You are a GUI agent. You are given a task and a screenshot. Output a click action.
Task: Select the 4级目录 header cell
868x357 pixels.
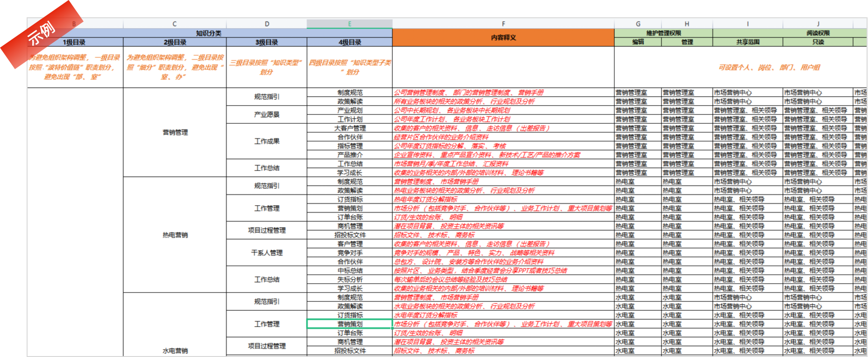349,42
